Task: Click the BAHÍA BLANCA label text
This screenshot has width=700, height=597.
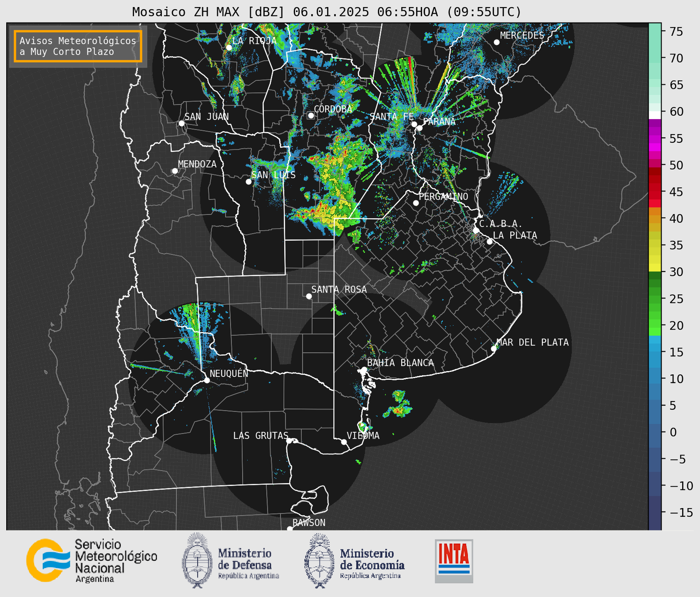Action: tap(400, 363)
